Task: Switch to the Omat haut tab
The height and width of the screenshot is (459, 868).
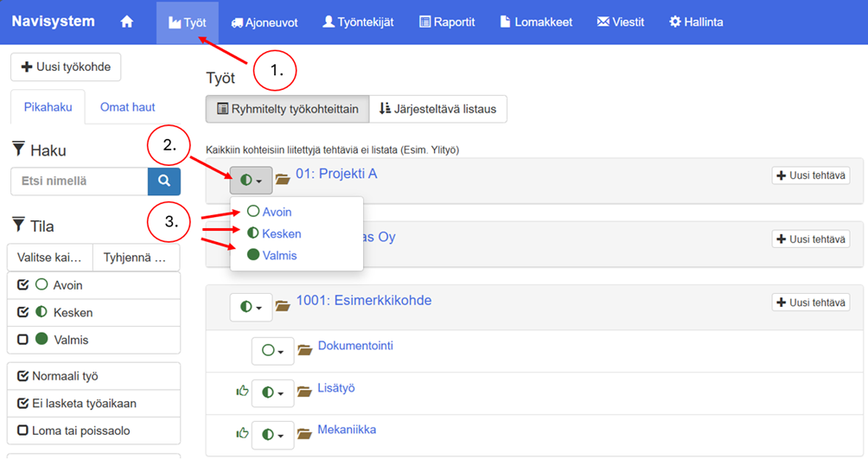Action: [x=127, y=107]
